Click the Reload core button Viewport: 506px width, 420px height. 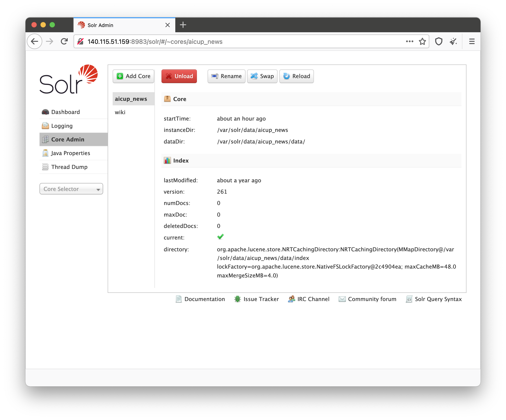(297, 76)
